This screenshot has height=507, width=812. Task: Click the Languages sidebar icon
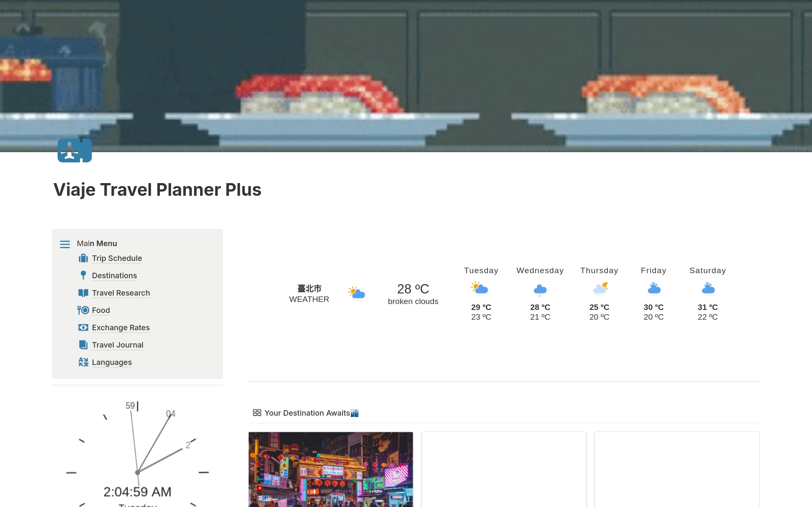coord(83,362)
